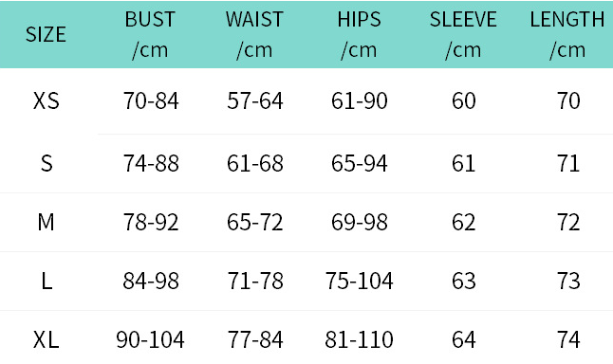Click the WAIST /cm column header
Screen dimensions: 613x364
point(254,34)
